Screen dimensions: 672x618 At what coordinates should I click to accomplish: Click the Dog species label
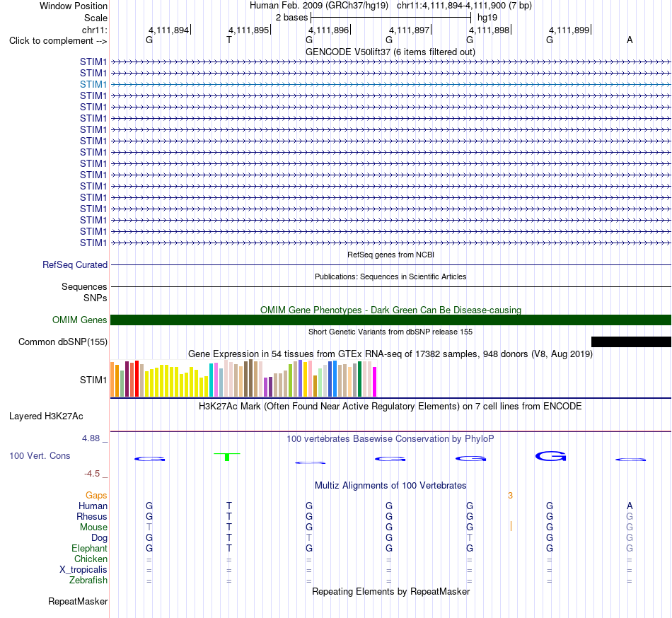pyautogui.click(x=99, y=538)
